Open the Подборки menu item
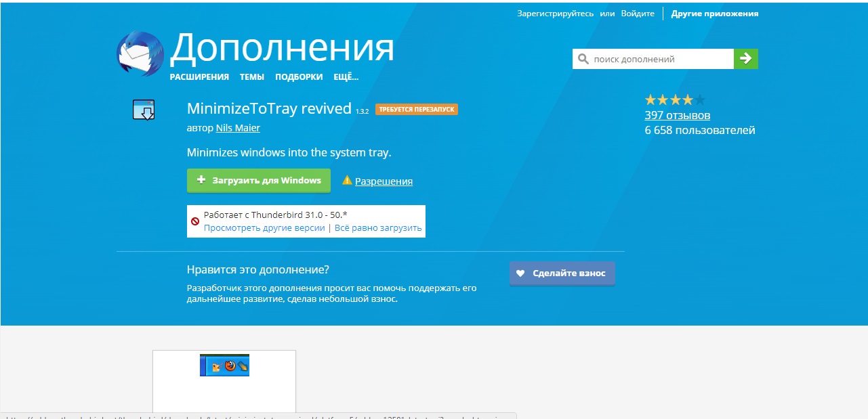Screen dimensions: 868x419 (x=299, y=77)
